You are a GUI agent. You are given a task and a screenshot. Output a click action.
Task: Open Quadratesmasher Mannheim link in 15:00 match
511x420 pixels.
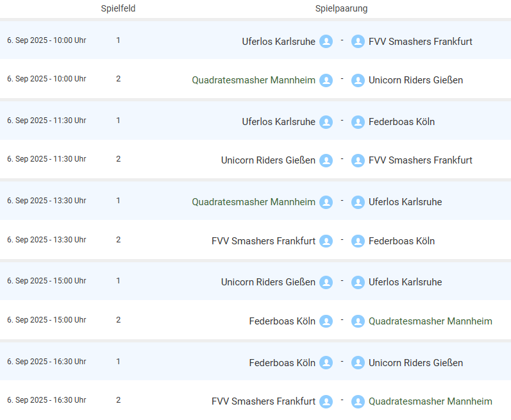[x=430, y=321]
